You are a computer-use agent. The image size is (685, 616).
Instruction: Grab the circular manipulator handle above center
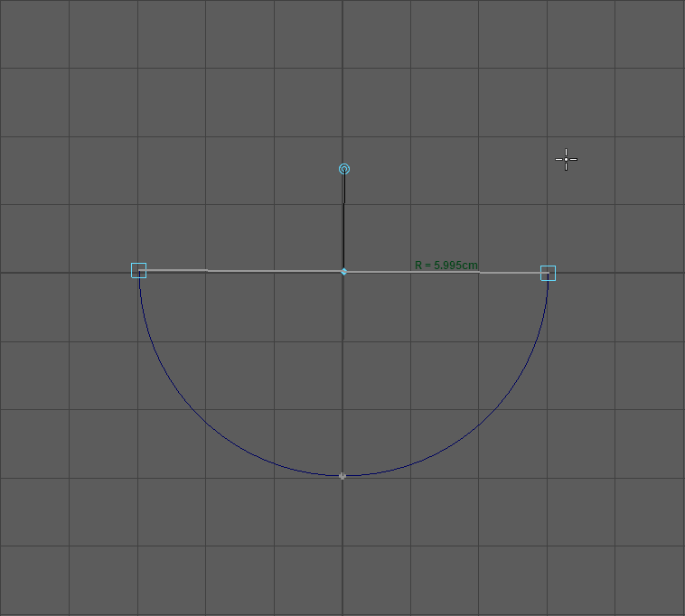344,169
